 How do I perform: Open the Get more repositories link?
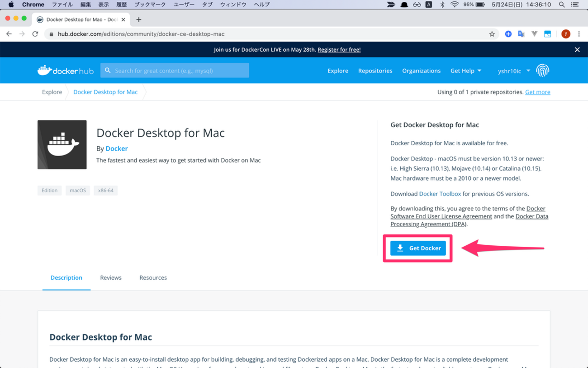(x=538, y=92)
